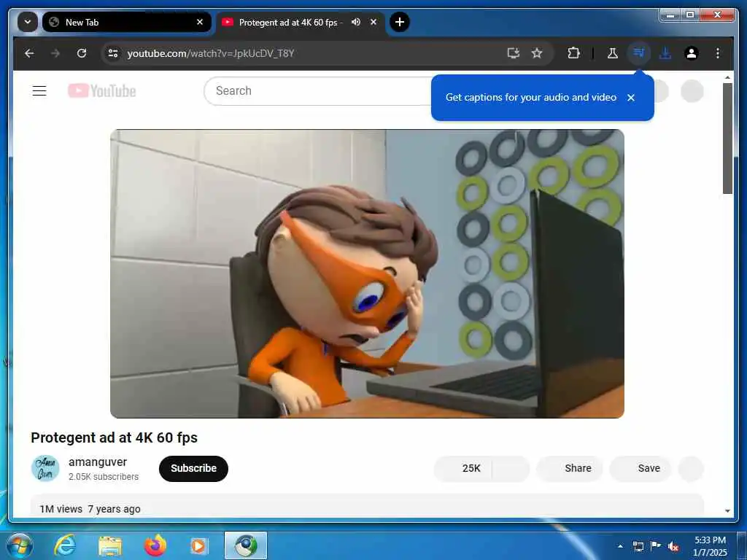Go back with the back arrow
Image resolution: width=747 pixels, height=560 pixels.
point(29,53)
